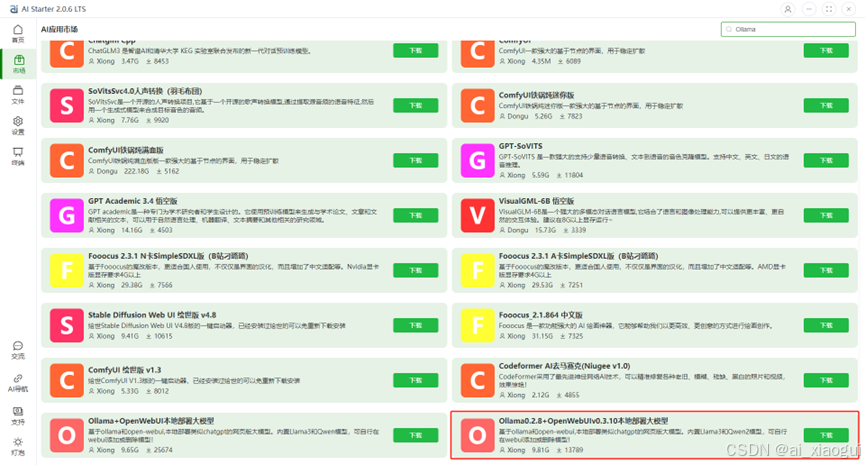Open the Ollama+OpenWebUI本地部署大模型 title

(x=151, y=421)
